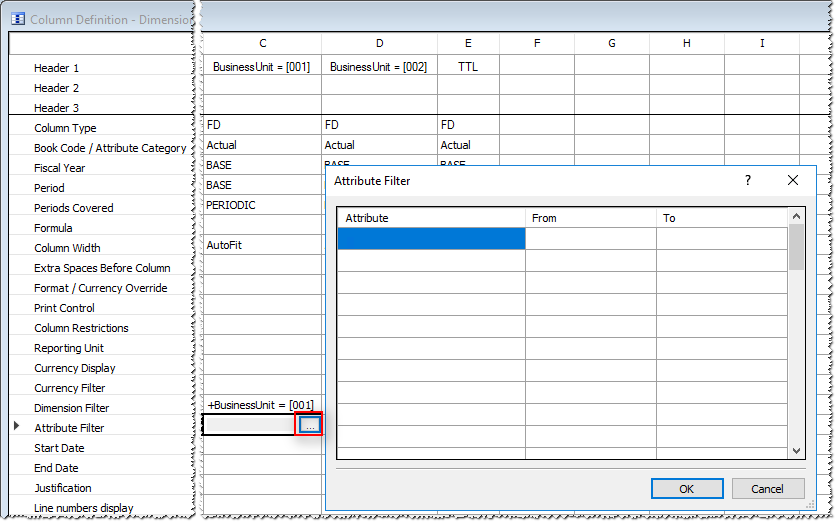Click the TTL header cell in column E
Image resolution: width=835 pixels, height=522 pixels.
click(x=468, y=67)
